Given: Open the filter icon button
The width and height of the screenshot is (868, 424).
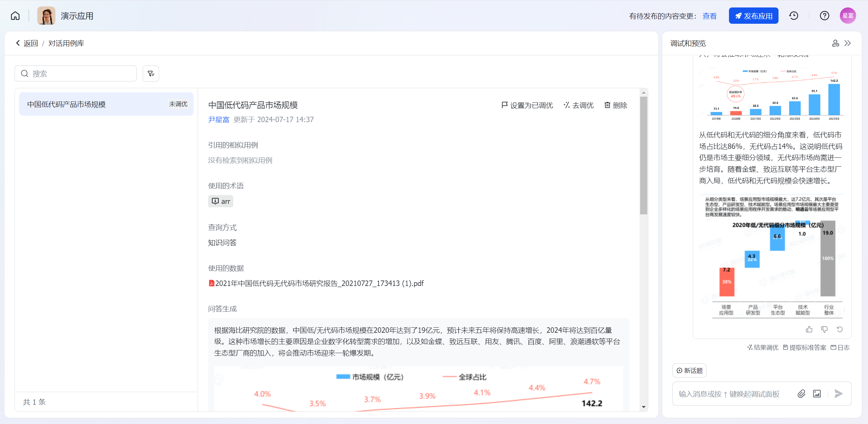Looking at the screenshot, I should pyautogui.click(x=151, y=74).
